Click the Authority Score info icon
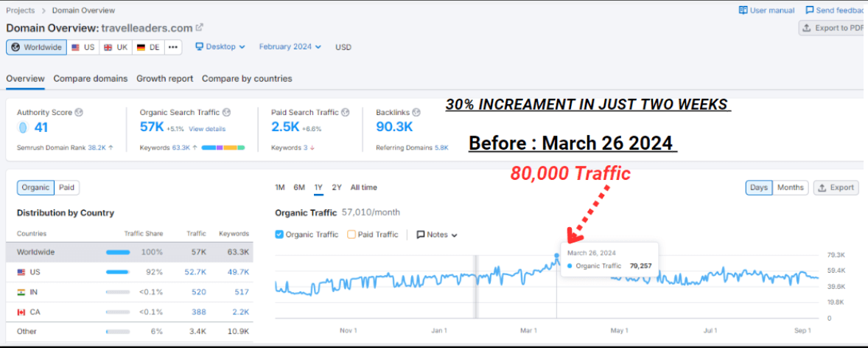This screenshot has width=868, height=348. (x=79, y=112)
